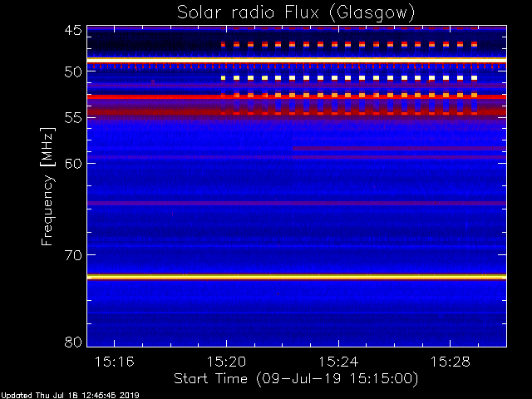The height and width of the screenshot is (399, 532).
Task: Select the 45 frequency tick label
Action: 73,30
